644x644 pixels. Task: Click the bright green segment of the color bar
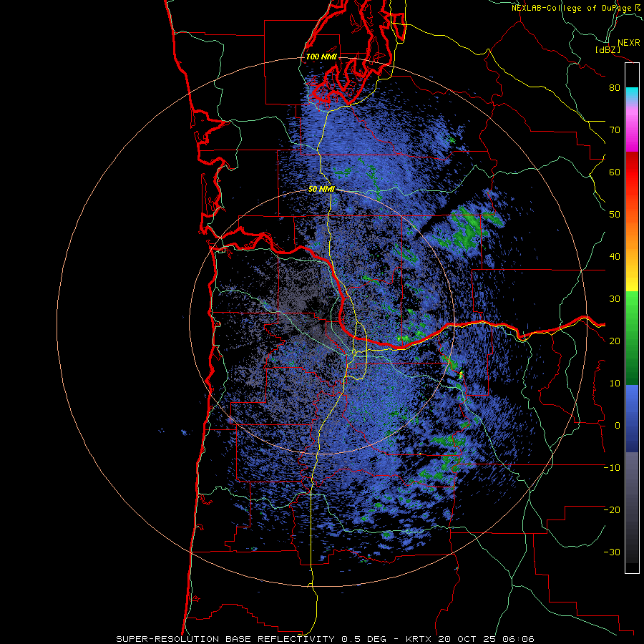pyautogui.click(x=632, y=308)
